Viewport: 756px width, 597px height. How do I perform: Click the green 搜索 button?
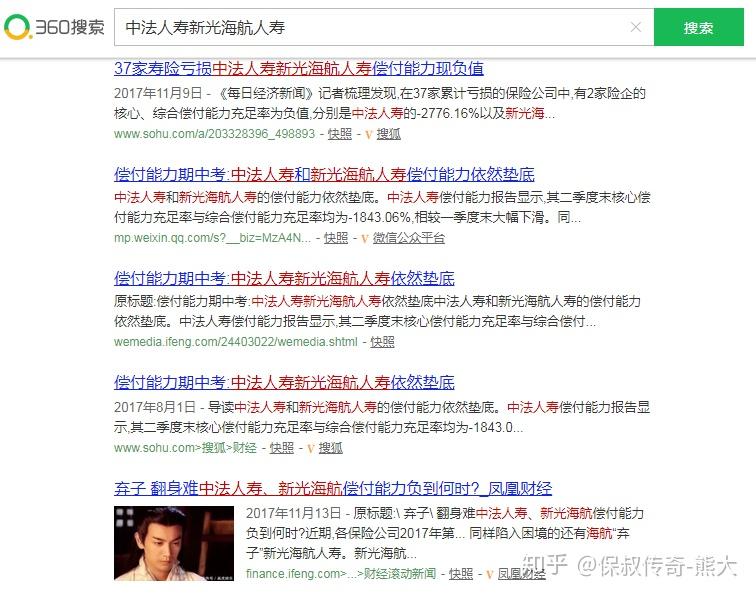(699, 27)
